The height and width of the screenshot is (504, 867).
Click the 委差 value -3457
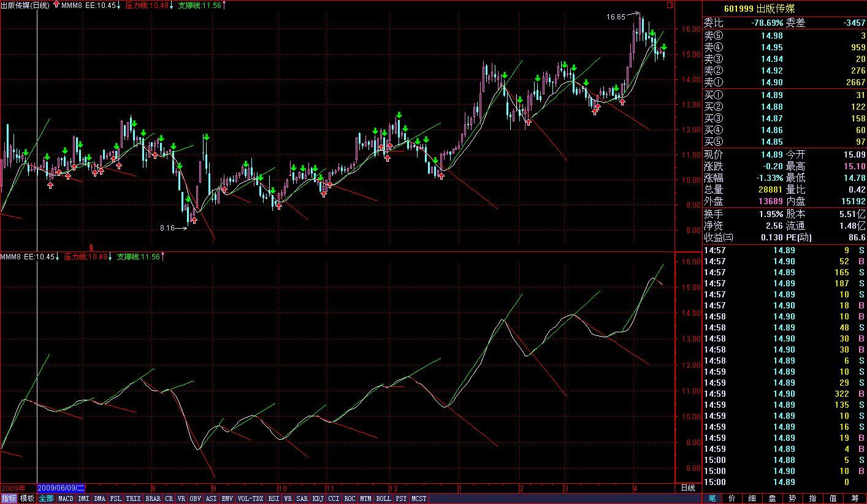click(x=854, y=23)
